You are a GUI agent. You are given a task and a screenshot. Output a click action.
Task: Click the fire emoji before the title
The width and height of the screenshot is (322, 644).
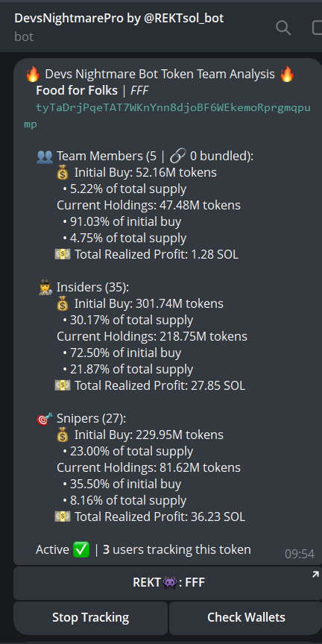(33, 75)
